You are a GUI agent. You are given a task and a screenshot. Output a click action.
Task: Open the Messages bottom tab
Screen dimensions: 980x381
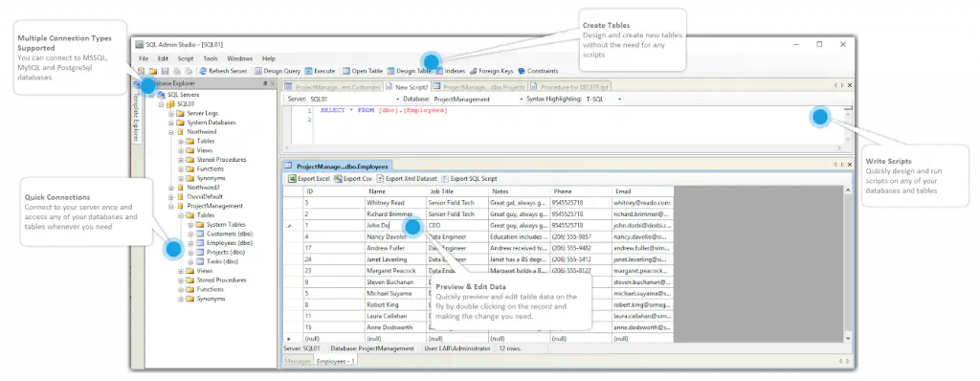297,362
